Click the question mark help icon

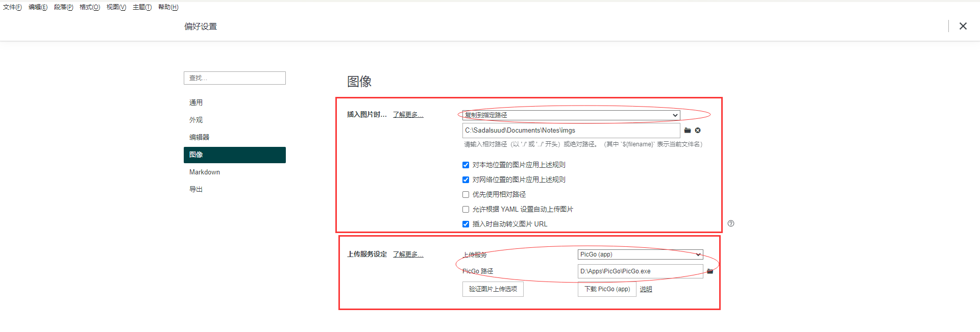tap(731, 223)
